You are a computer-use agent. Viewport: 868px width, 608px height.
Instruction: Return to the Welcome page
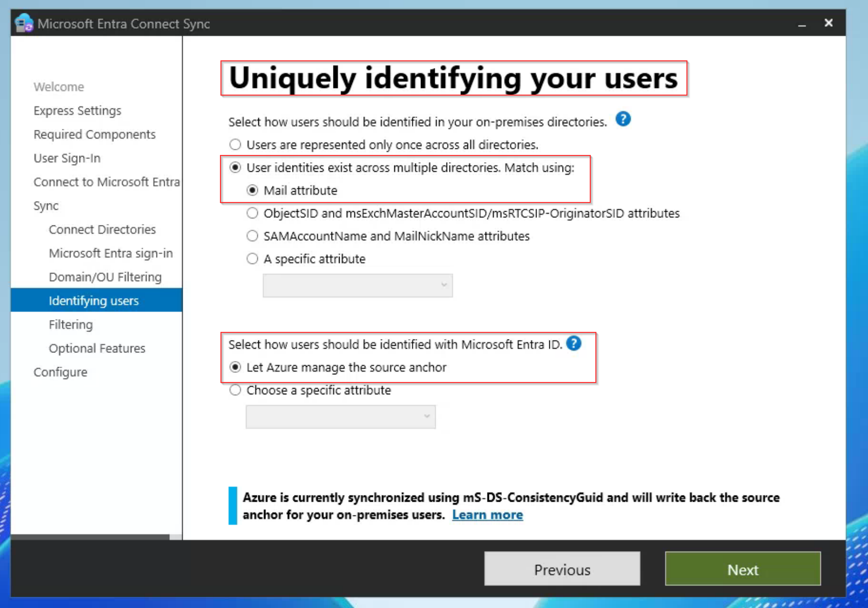[58, 86]
